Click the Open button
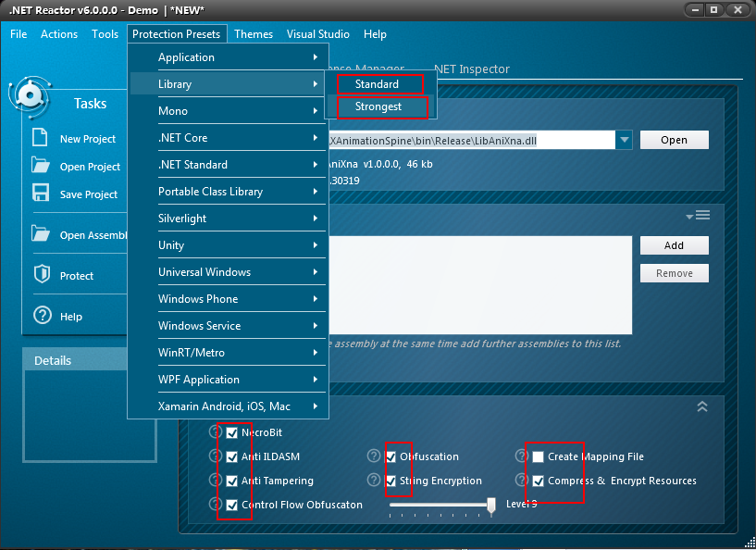 point(674,139)
